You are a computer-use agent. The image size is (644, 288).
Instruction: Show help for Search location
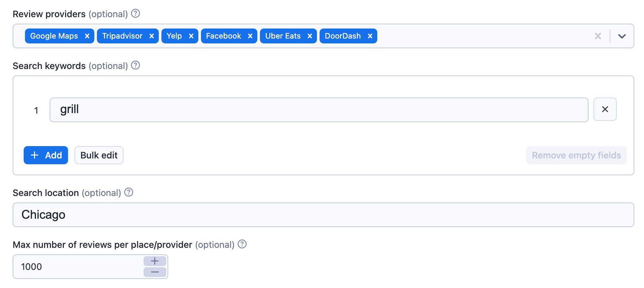[x=129, y=192]
